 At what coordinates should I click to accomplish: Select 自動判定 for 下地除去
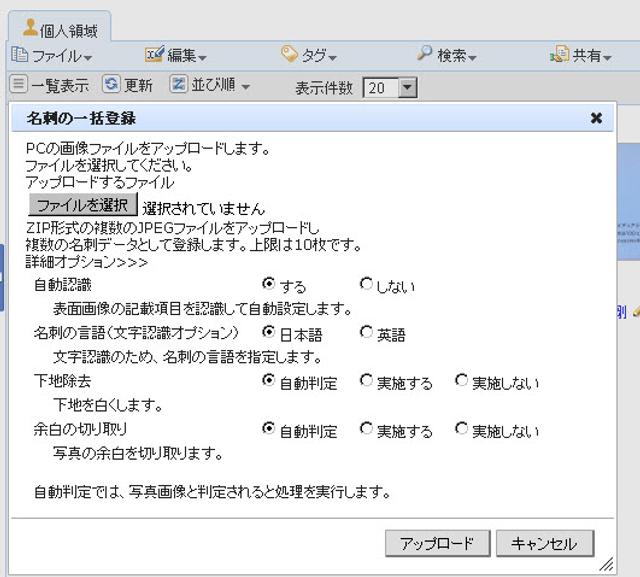tap(268, 380)
